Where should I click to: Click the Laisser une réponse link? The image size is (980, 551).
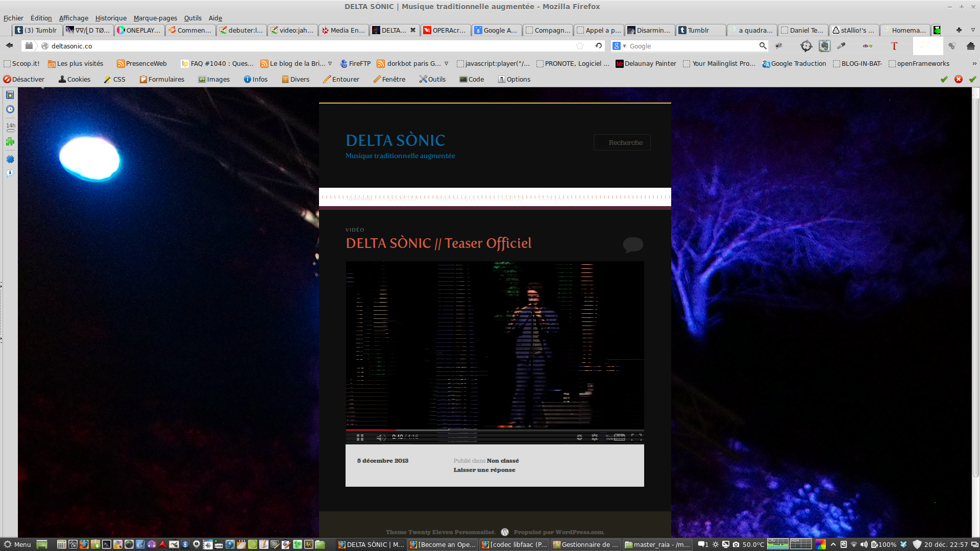point(484,470)
